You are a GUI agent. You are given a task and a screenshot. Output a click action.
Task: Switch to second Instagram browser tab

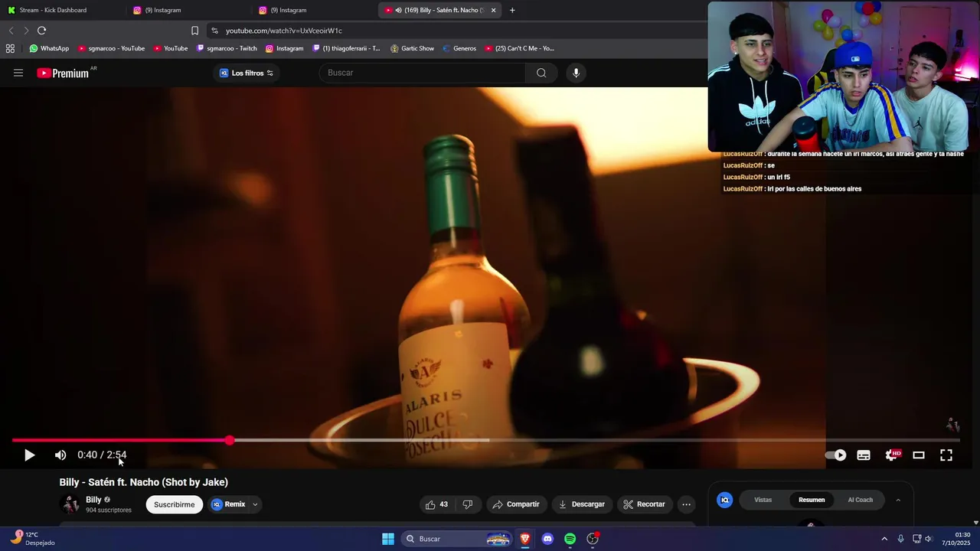[314, 10]
